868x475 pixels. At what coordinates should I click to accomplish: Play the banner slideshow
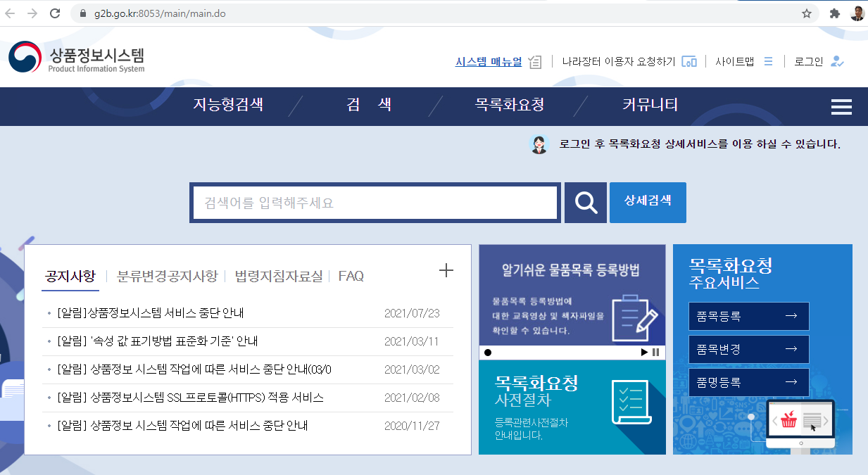pos(644,353)
